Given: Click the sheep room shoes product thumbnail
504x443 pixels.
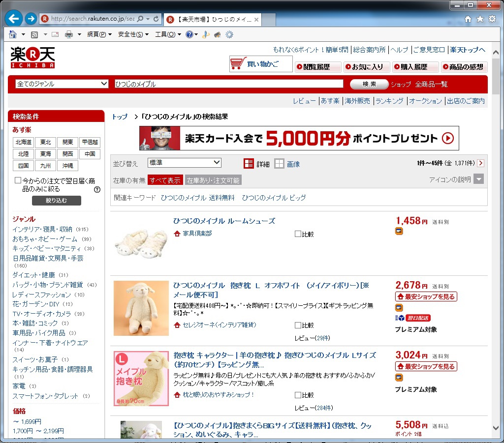Looking at the screenshot, I should click(x=141, y=242).
